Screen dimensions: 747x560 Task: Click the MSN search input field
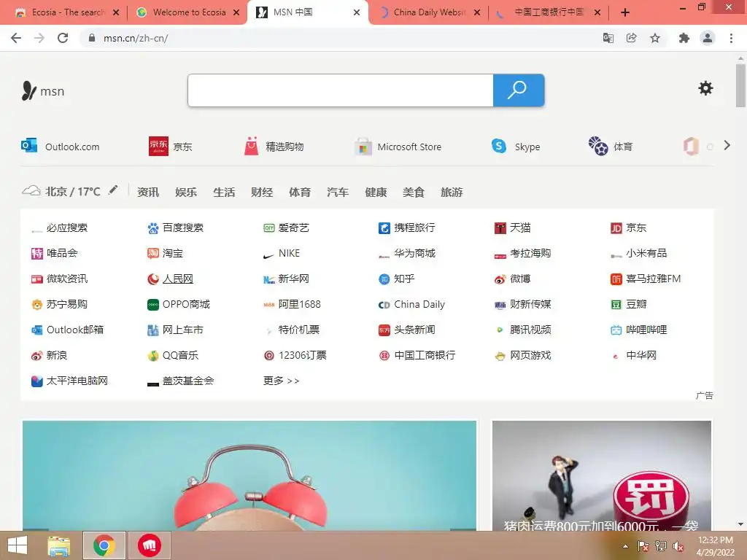point(341,90)
